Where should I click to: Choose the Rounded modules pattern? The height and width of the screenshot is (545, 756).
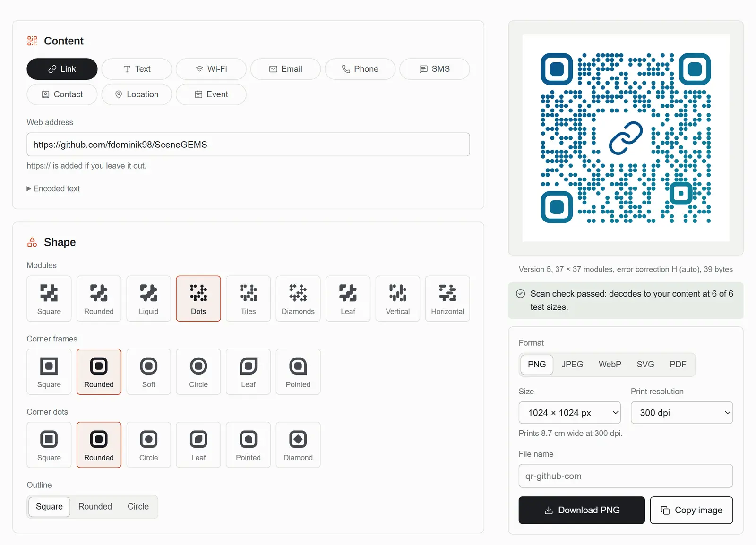point(99,298)
